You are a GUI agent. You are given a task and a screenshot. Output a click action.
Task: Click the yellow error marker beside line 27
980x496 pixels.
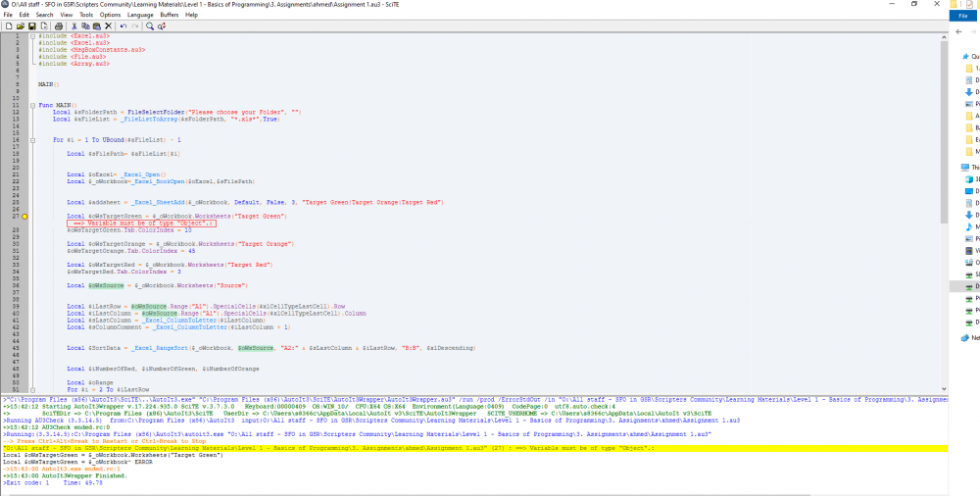tap(25, 216)
